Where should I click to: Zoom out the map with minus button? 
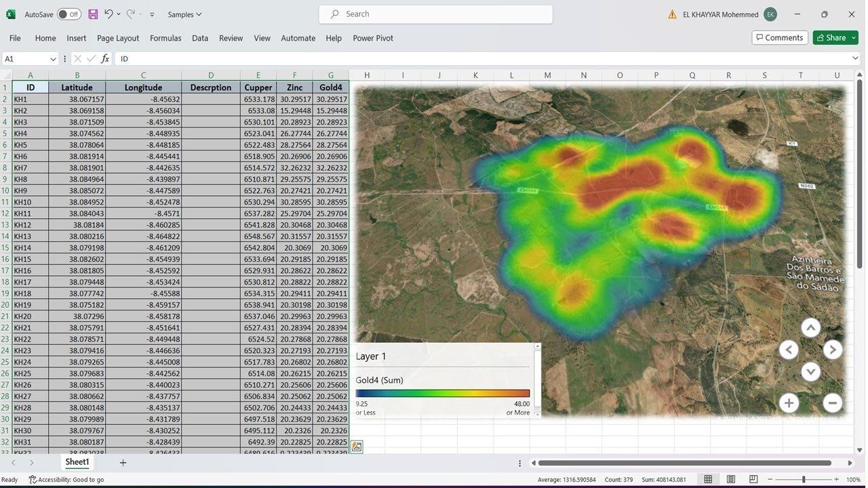point(832,403)
